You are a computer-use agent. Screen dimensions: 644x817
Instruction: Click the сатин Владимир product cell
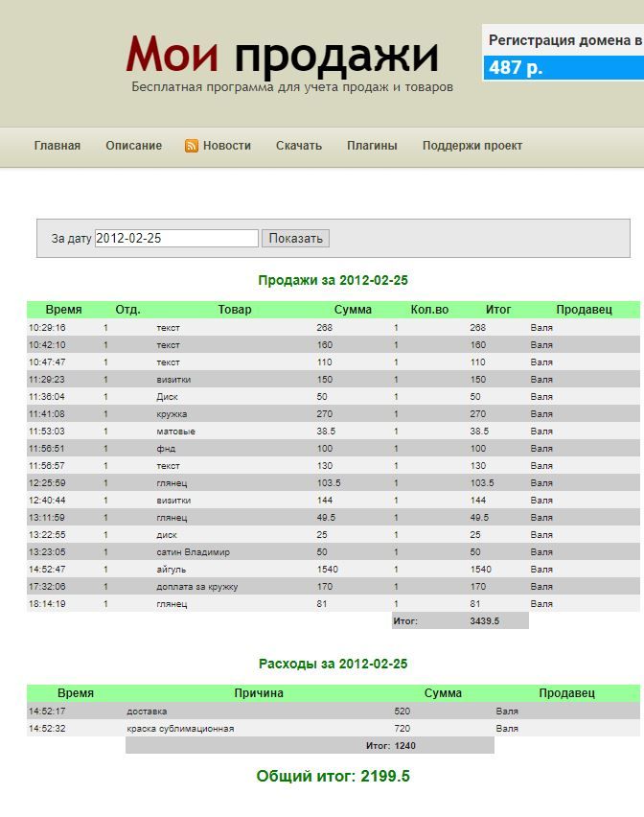[194, 551]
